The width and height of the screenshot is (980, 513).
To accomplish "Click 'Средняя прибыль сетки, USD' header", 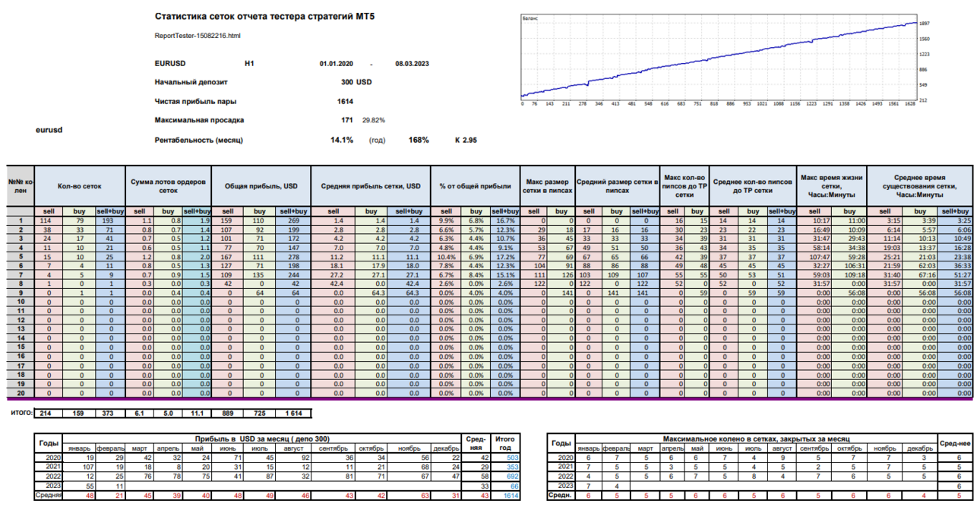I will [371, 186].
